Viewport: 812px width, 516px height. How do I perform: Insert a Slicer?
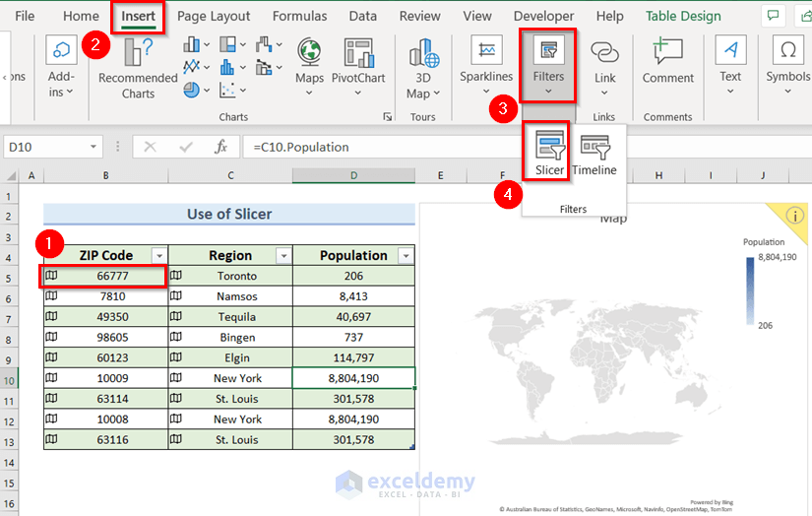(x=549, y=153)
